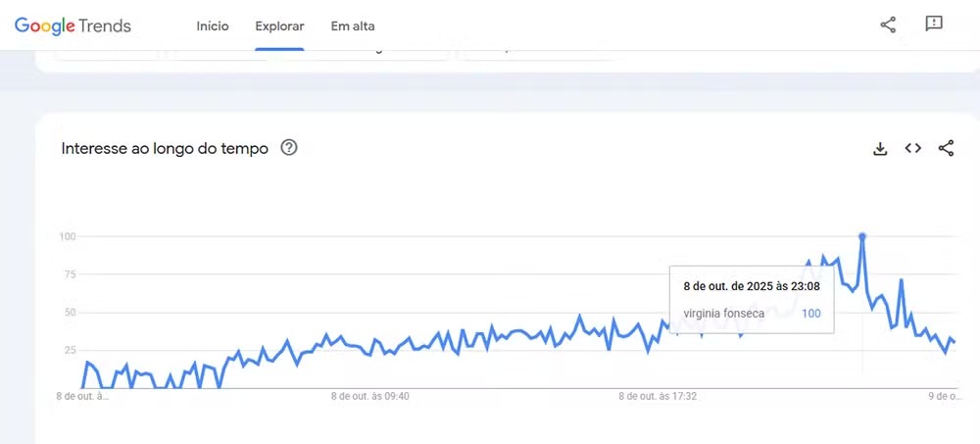Share the Interesse ao longo do tempo chart

[946, 149]
